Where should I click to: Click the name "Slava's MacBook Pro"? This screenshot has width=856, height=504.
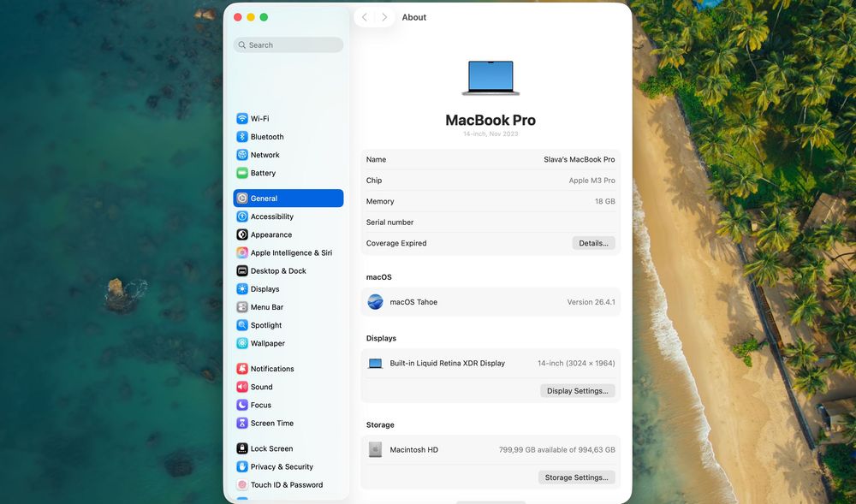click(580, 159)
